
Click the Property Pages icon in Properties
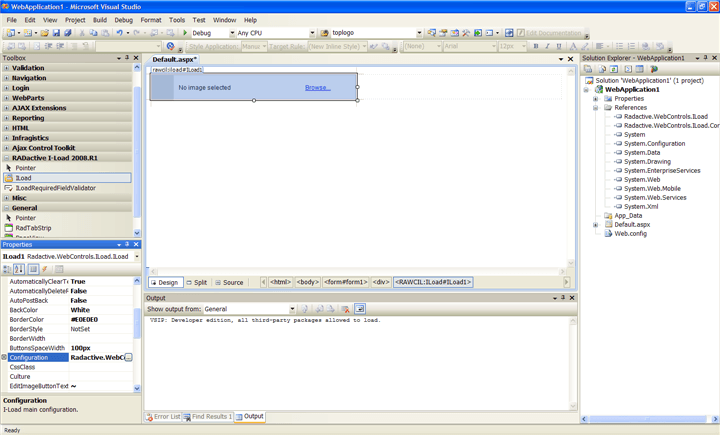click(59, 269)
